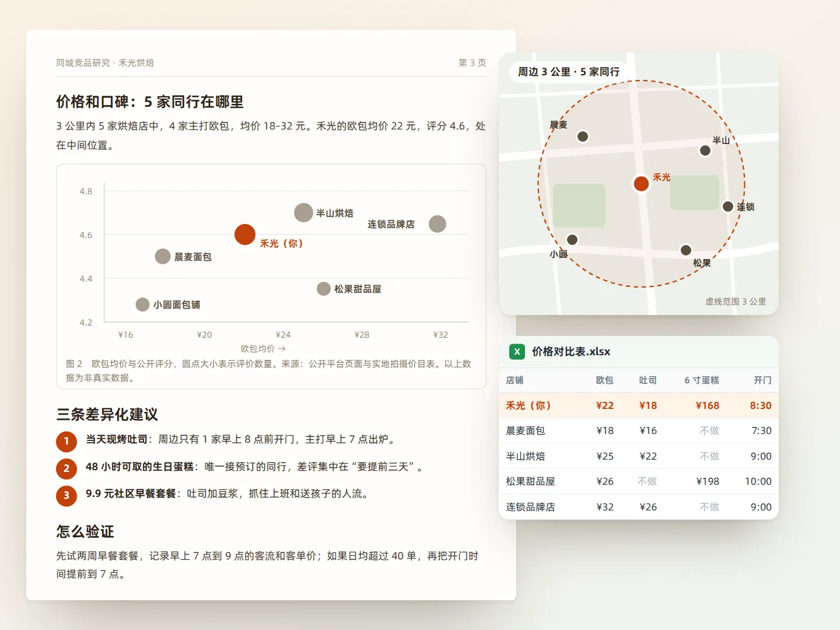Image resolution: width=840 pixels, height=630 pixels.
Task: Select the 晨麦 marker dot on the map
Action: tap(582, 136)
